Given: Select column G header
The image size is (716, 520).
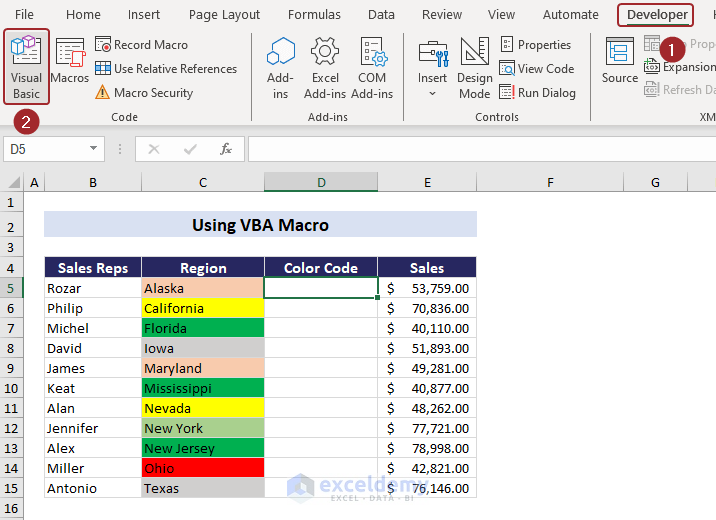Looking at the screenshot, I should click(x=655, y=183).
